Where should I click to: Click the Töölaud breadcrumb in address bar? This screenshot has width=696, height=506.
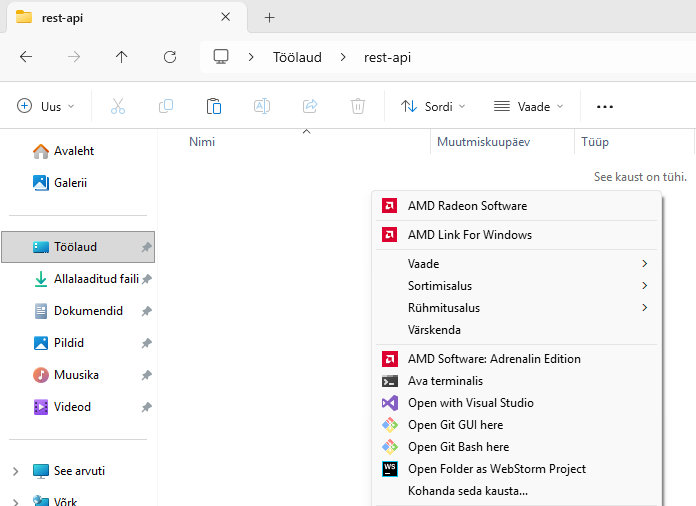pyautogui.click(x=297, y=57)
